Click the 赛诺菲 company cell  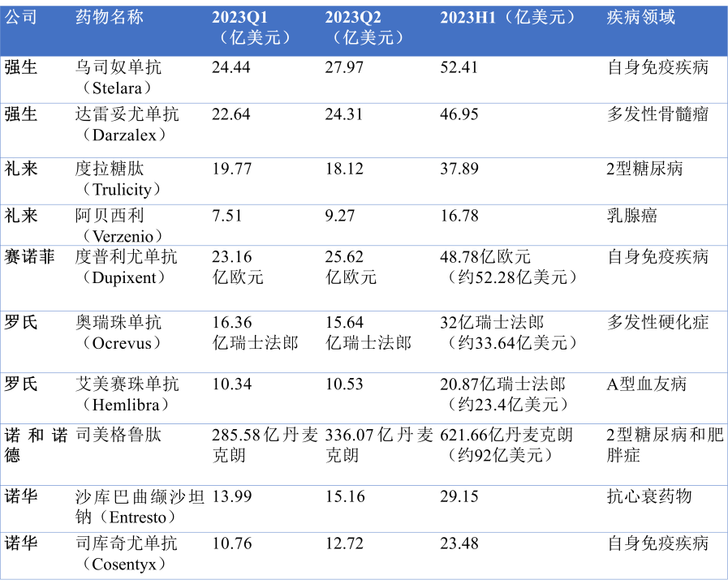click(29, 257)
